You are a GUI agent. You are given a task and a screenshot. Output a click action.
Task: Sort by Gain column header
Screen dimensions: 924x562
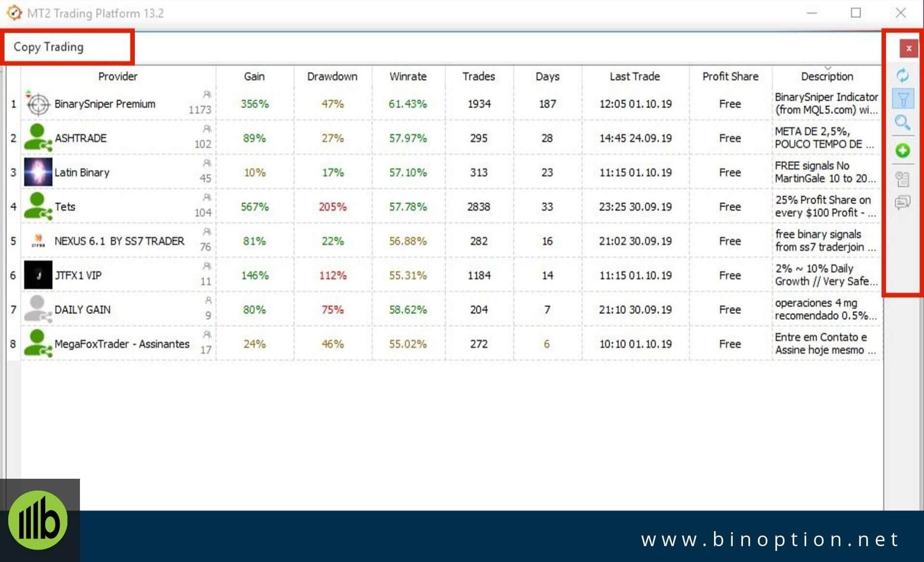click(x=254, y=76)
